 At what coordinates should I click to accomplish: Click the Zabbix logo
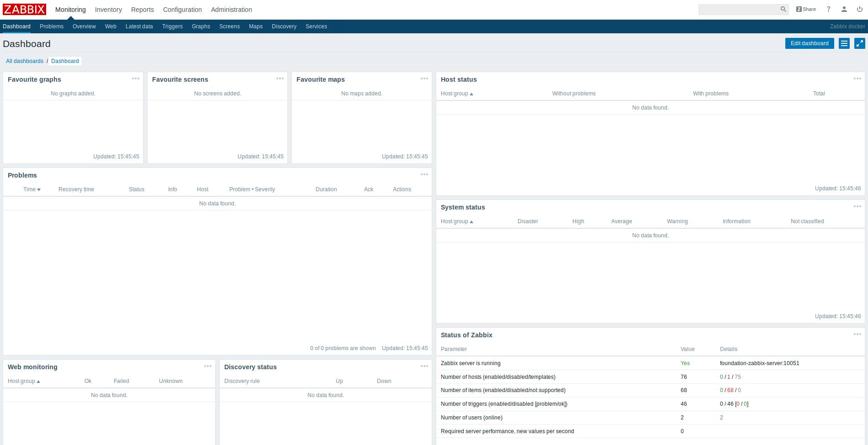(24, 9)
